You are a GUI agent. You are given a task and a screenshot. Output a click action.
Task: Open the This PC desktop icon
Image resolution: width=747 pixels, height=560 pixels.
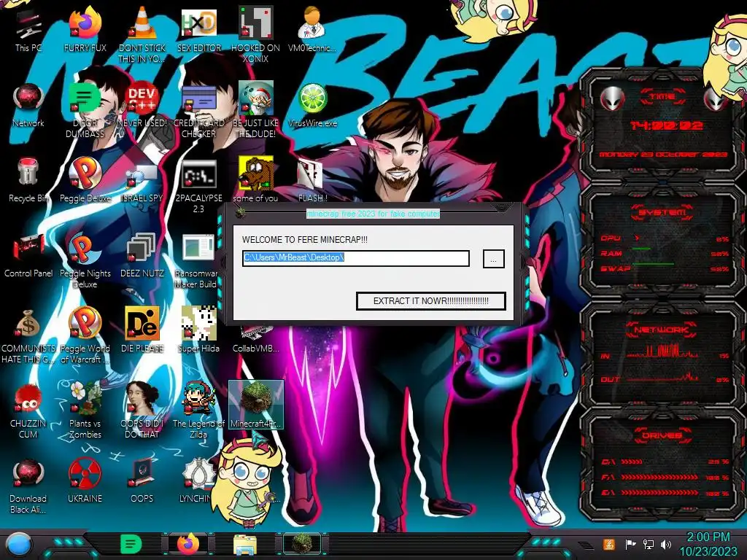tap(28, 29)
